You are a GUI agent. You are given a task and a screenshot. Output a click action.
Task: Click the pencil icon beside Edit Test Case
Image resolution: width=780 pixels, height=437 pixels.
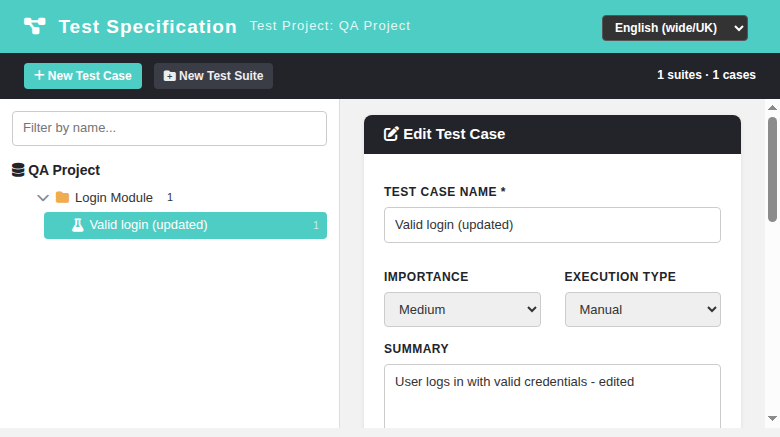click(391, 134)
